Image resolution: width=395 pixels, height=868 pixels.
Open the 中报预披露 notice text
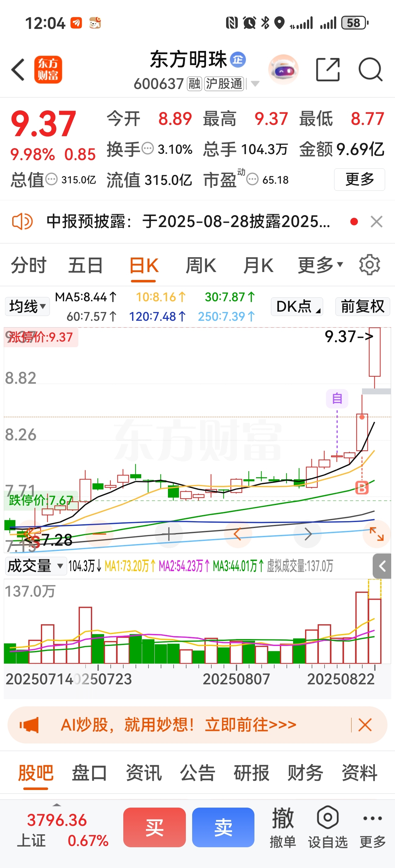[188, 221]
